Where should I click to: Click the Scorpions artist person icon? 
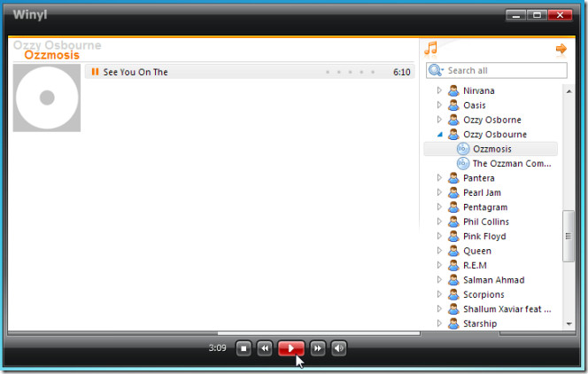pos(453,294)
